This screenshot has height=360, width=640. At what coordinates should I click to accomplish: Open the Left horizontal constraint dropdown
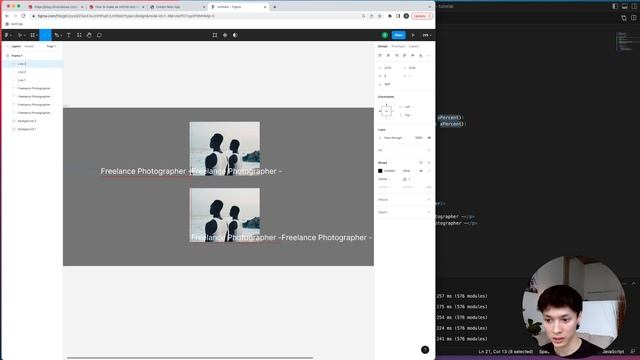407,107
